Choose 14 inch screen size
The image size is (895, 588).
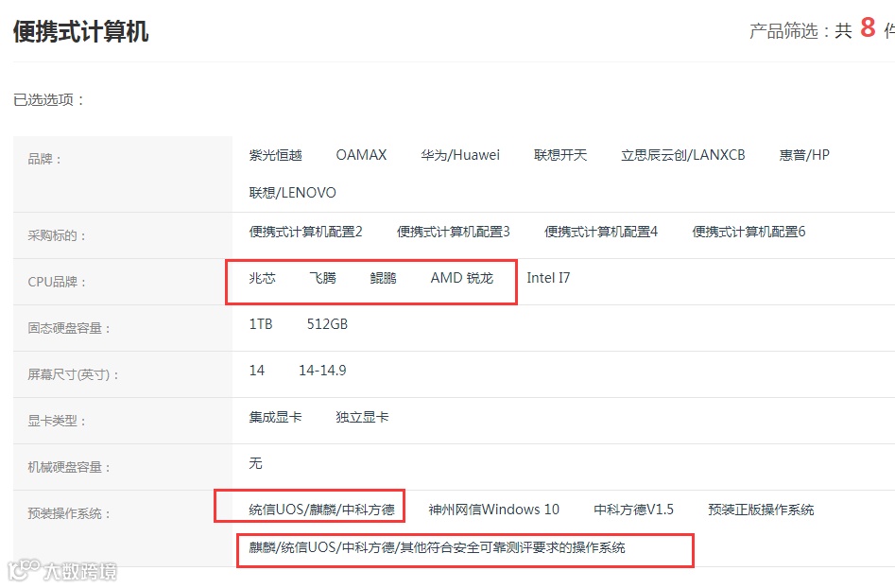257,371
